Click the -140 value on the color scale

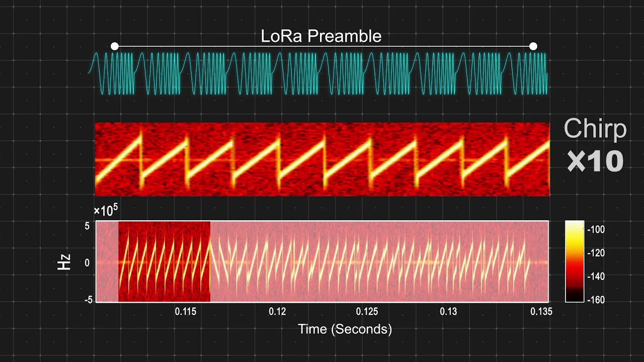pos(596,277)
